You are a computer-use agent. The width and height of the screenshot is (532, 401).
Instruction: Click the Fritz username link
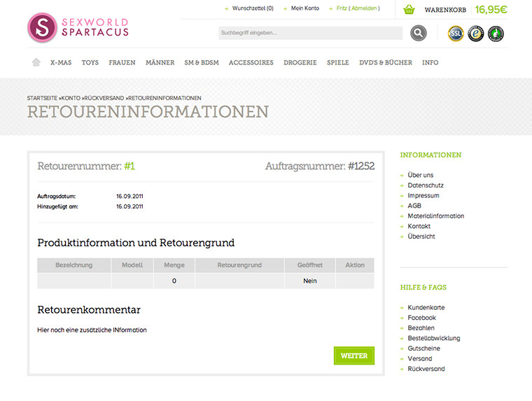(x=342, y=8)
